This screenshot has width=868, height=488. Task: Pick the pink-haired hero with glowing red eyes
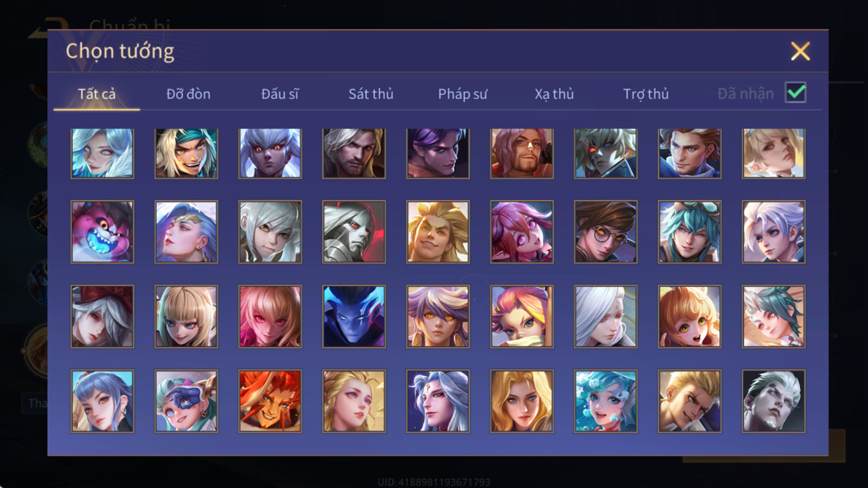coord(270,317)
